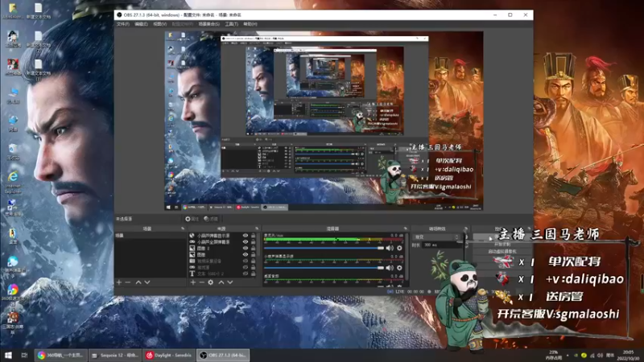Open source properties gear in Sources toolbar

[x=211, y=282]
